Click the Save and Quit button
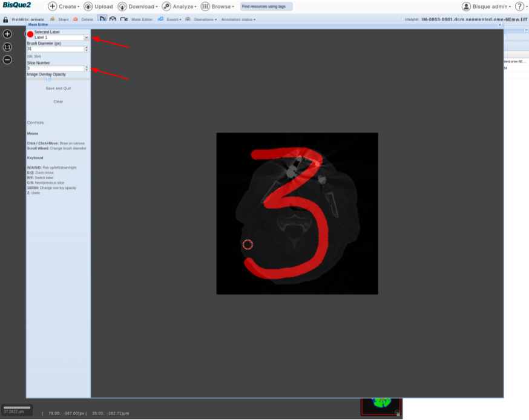The image size is (529, 420). click(x=58, y=88)
